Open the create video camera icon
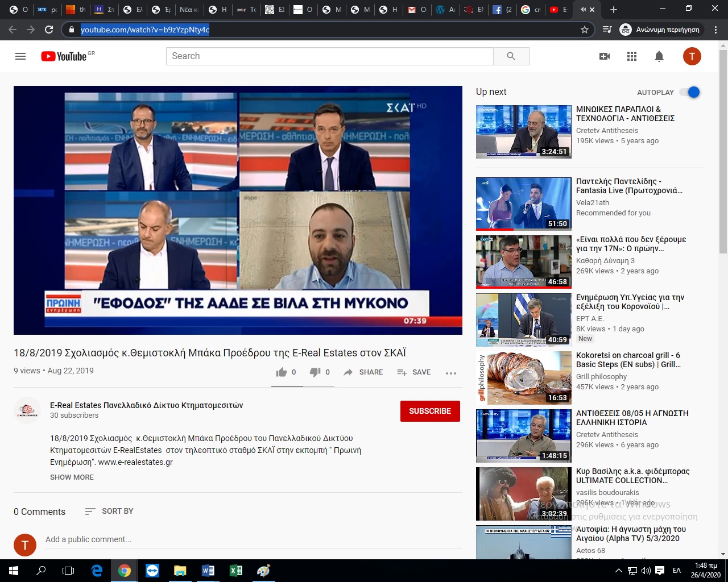The width and height of the screenshot is (728, 582). tap(605, 56)
